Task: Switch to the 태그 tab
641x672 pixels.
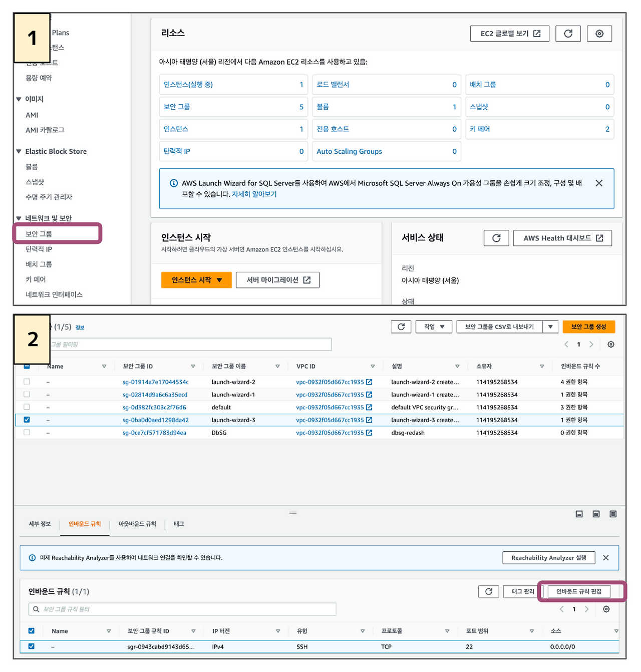Action: pos(179,524)
